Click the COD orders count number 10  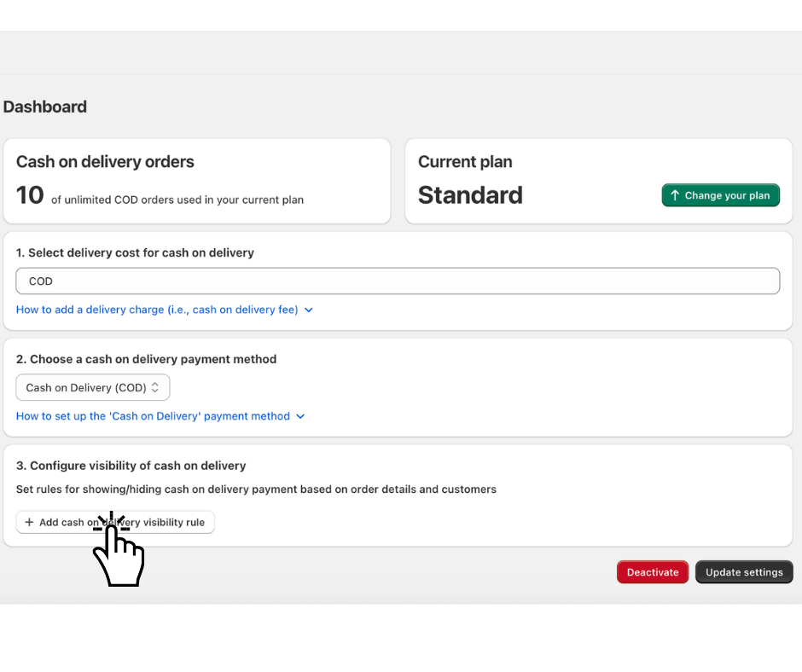point(30,195)
